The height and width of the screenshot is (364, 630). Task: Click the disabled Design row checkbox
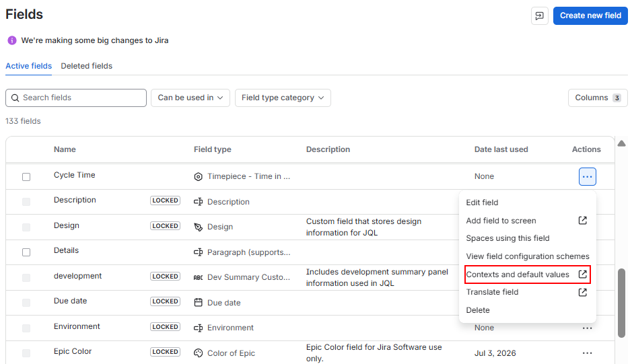[26, 227]
